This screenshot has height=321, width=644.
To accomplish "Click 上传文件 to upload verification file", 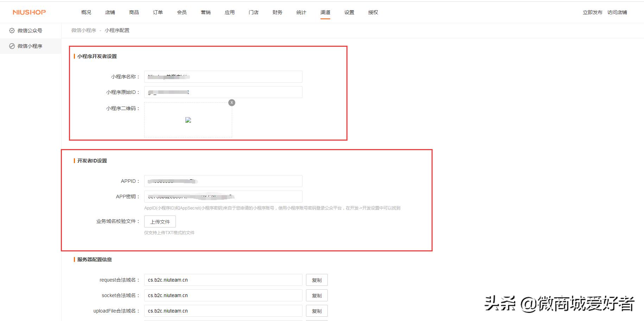I will click(x=160, y=222).
